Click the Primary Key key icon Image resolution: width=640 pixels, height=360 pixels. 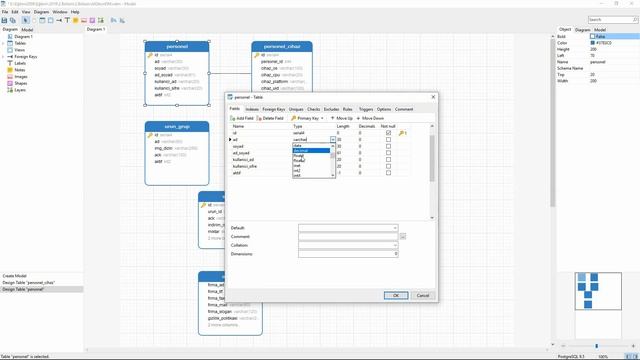[x=293, y=118]
